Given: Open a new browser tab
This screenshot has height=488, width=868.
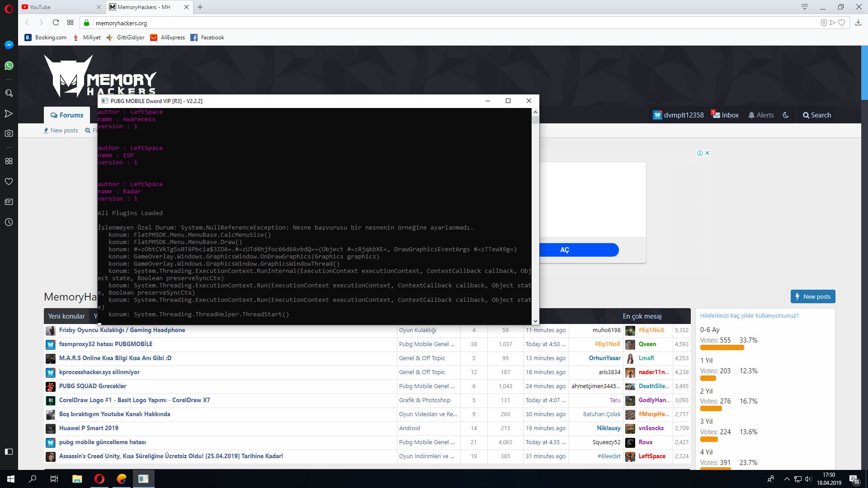Looking at the screenshot, I should point(200,7).
